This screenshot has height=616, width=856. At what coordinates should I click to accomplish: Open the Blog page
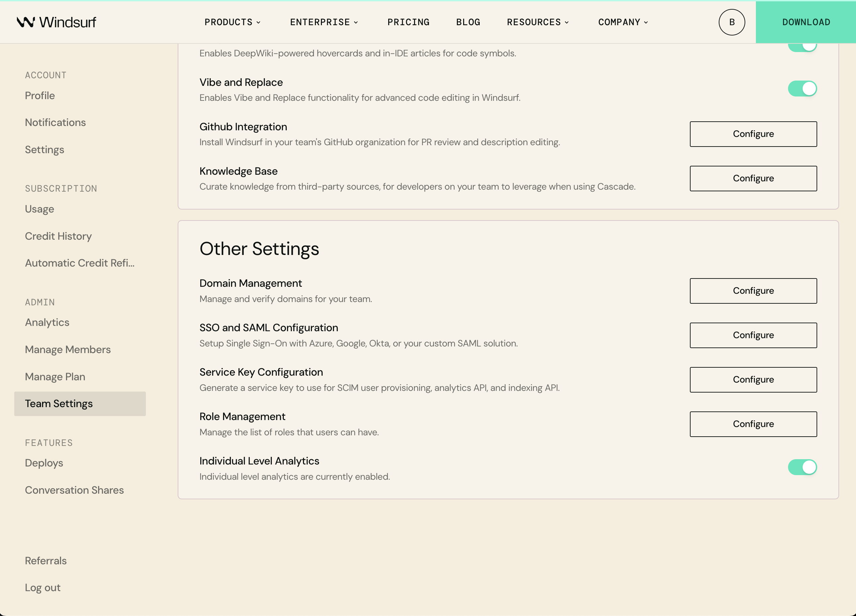point(468,22)
